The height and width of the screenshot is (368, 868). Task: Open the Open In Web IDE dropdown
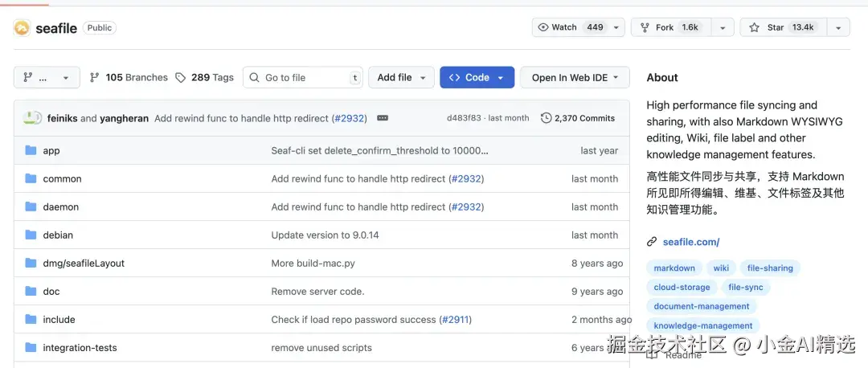575,77
